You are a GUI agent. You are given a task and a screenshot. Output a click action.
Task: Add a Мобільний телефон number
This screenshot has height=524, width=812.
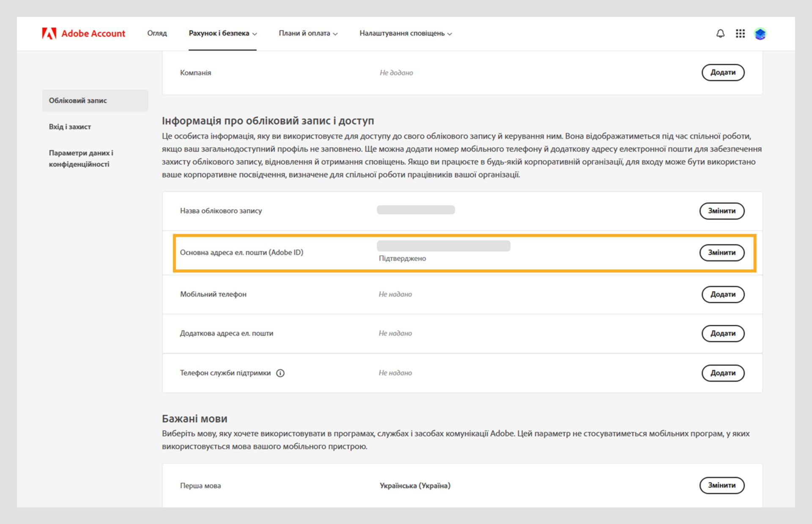[x=722, y=295]
